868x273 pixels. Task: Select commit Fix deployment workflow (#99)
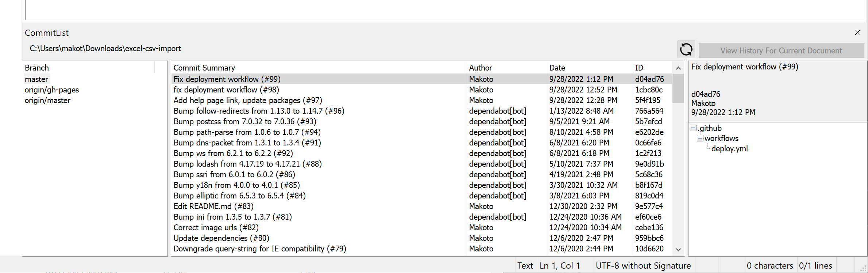pos(421,79)
